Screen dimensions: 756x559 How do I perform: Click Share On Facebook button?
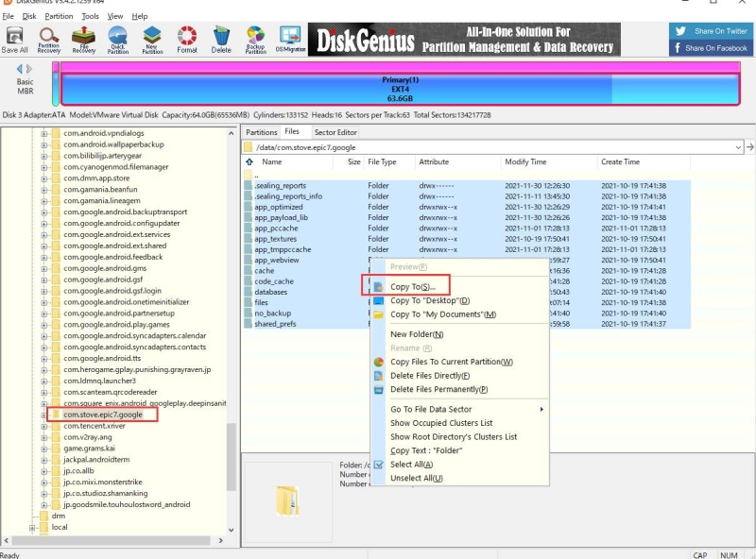712,48
